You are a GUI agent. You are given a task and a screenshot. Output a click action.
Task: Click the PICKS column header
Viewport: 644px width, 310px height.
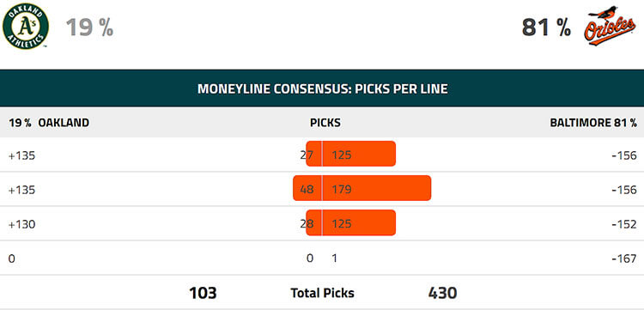(x=325, y=122)
